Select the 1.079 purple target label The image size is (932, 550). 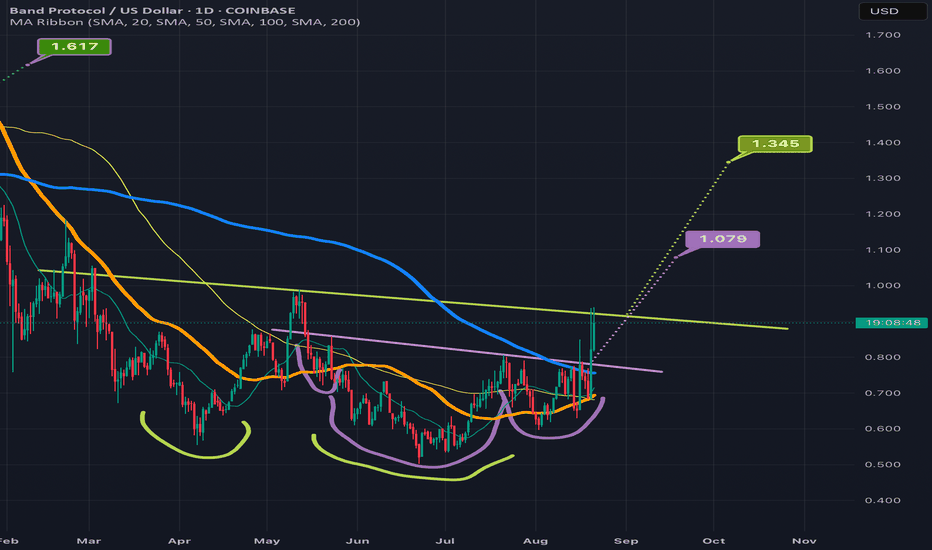(723, 239)
